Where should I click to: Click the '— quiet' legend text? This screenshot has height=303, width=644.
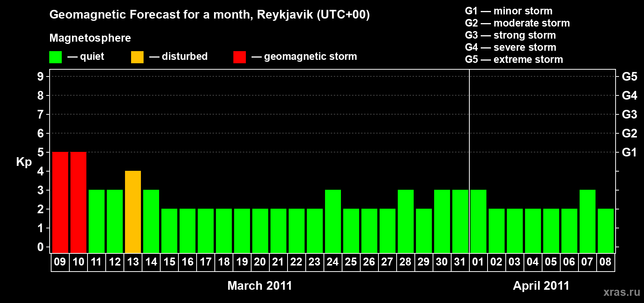(x=86, y=56)
